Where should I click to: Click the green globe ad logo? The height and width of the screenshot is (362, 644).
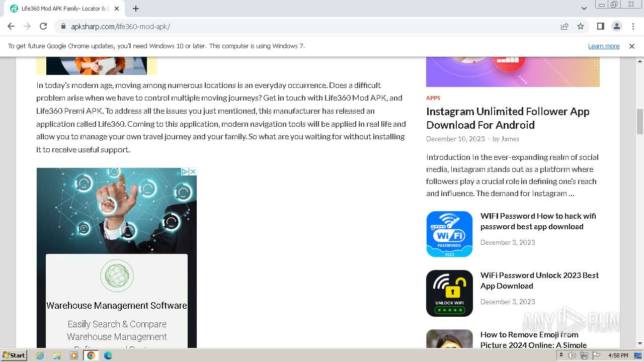[117, 276]
